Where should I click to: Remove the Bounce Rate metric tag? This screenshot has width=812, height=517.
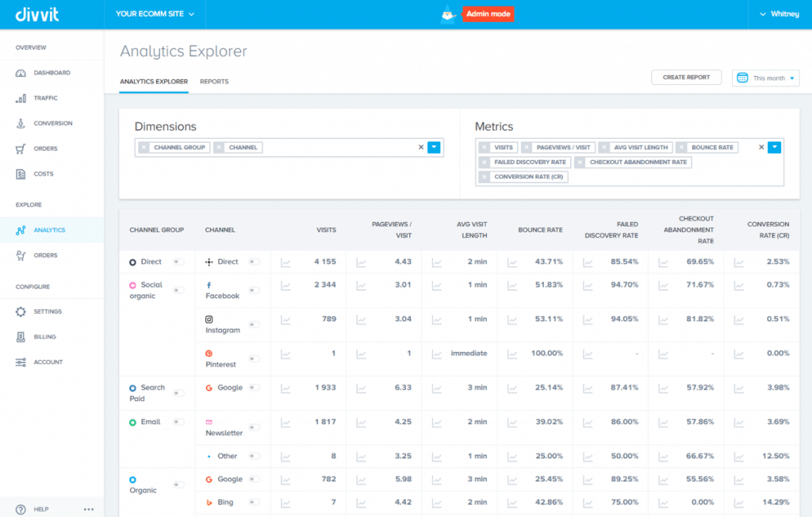(x=682, y=147)
